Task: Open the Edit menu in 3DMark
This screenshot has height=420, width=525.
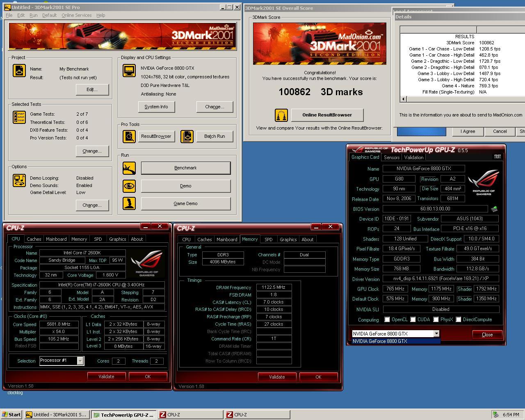Action: coord(21,15)
